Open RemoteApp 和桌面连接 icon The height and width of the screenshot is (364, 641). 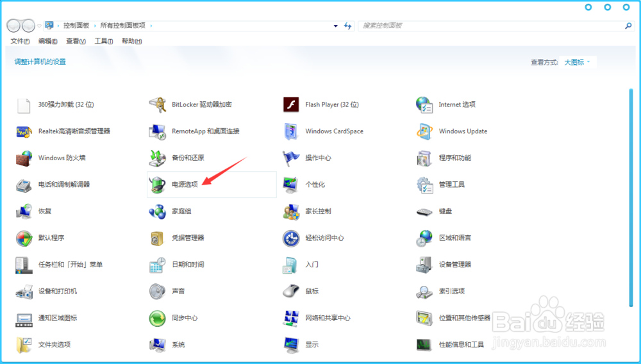tap(158, 131)
